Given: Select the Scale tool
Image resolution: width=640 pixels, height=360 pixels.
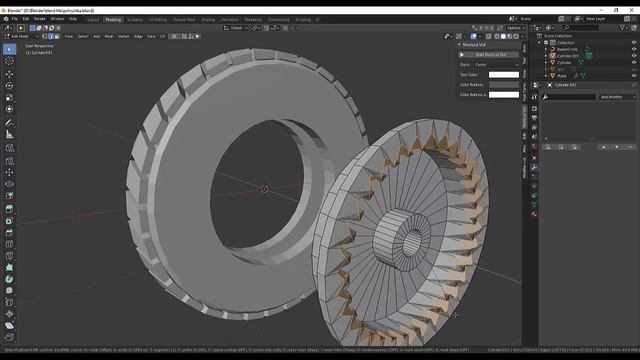Looking at the screenshot, I should (x=9, y=98).
